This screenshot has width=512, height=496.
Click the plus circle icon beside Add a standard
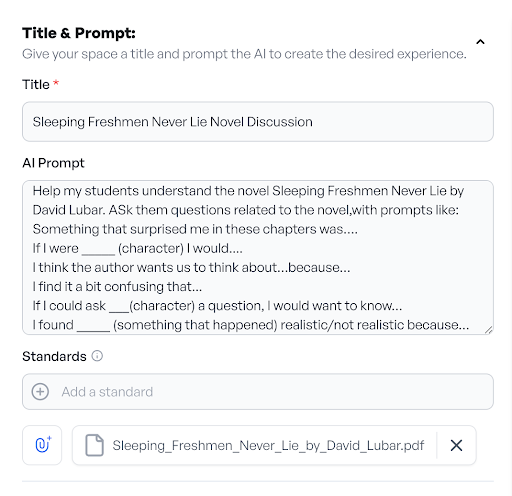click(40, 392)
